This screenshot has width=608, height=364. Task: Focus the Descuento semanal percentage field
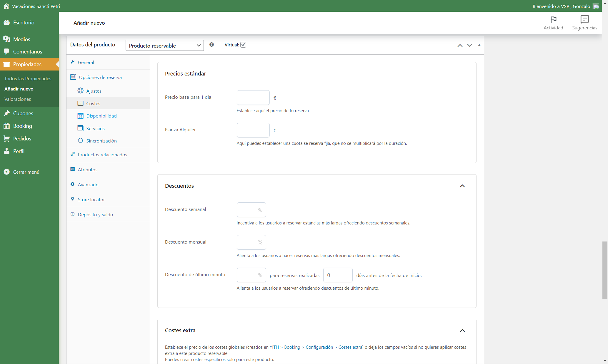251,210
